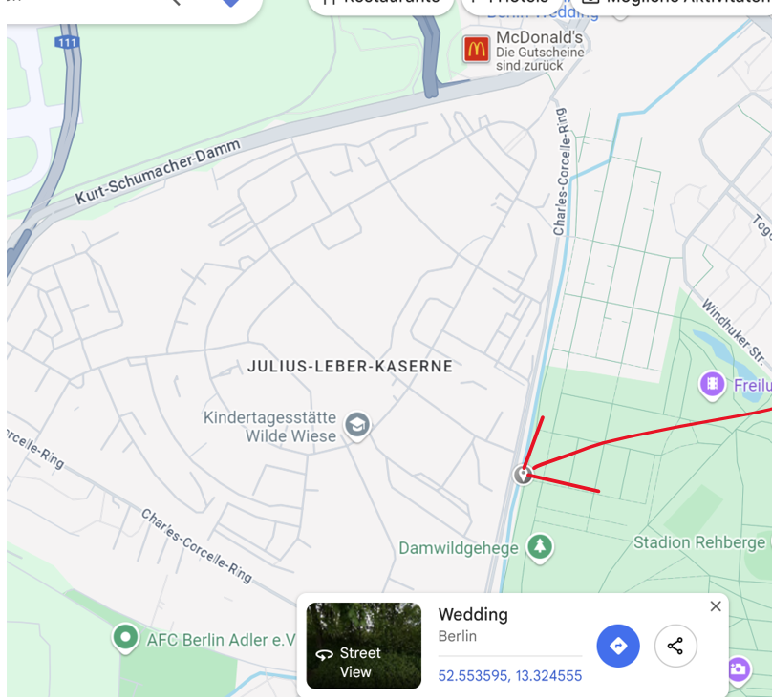Click the McDonald's restaurant logo on the map
This screenshot has height=700, width=772.
(x=476, y=49)
